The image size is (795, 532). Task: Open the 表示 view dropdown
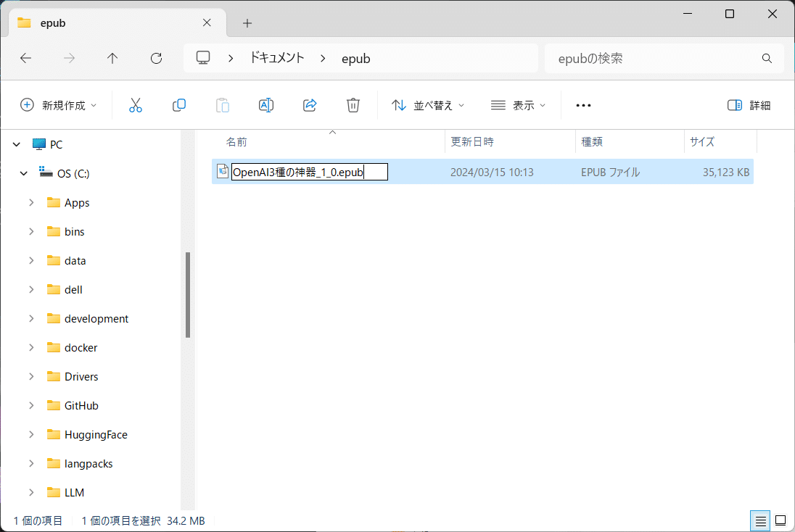pos(518,105)
